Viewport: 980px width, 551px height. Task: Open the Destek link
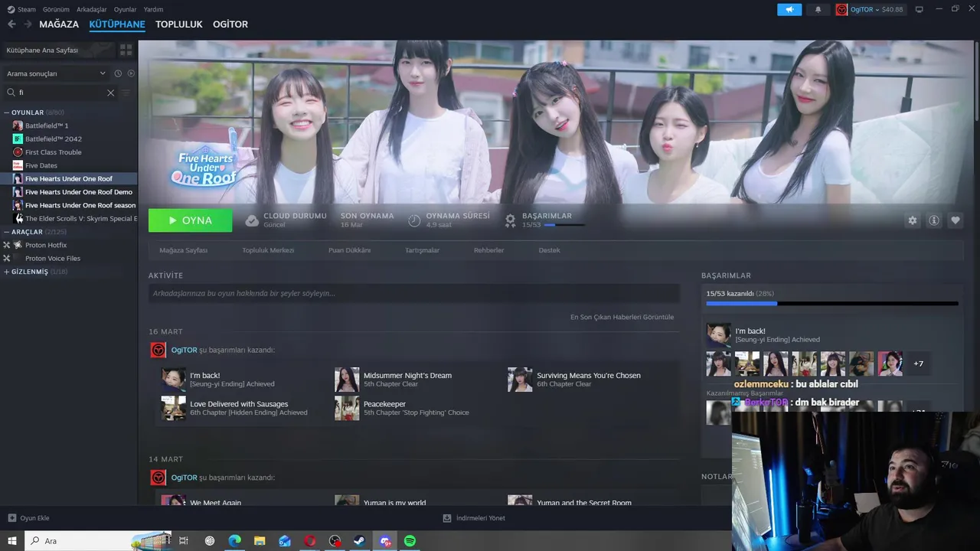[549, 250]
